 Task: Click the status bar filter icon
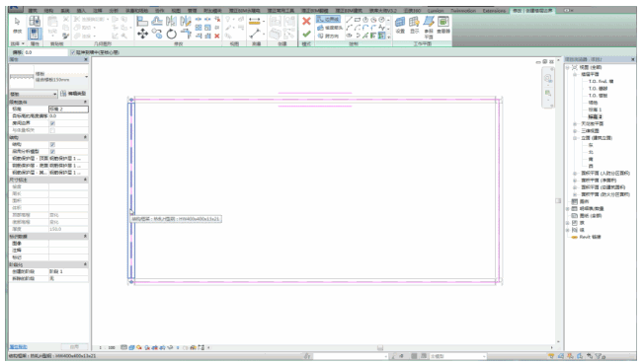click(x=599, y=356)
